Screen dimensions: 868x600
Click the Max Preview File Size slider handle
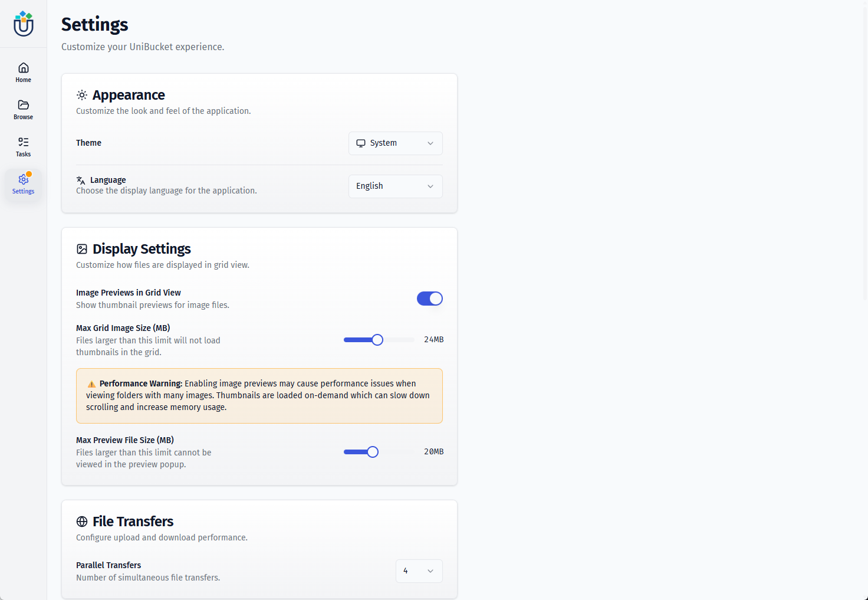[373, 452]
